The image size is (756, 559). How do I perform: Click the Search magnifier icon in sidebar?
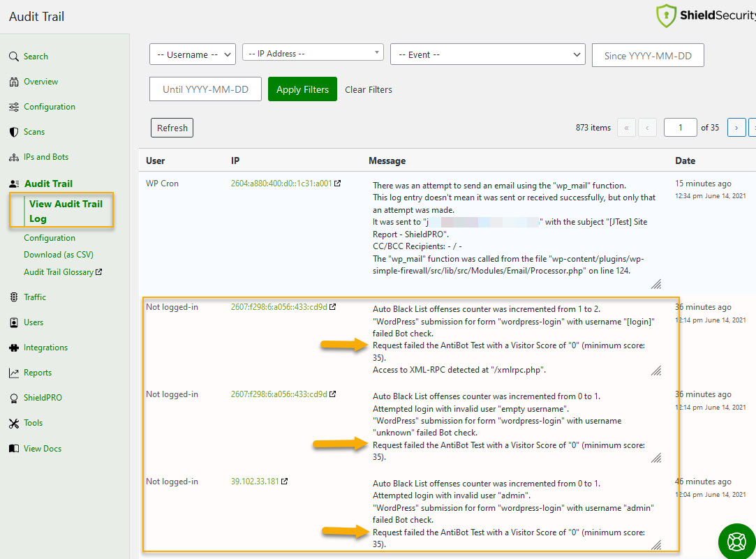14,57
